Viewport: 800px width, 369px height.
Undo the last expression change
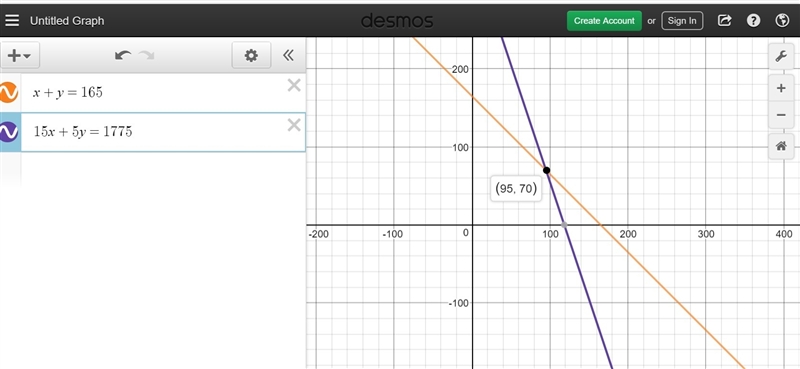[x=123, y=55]
